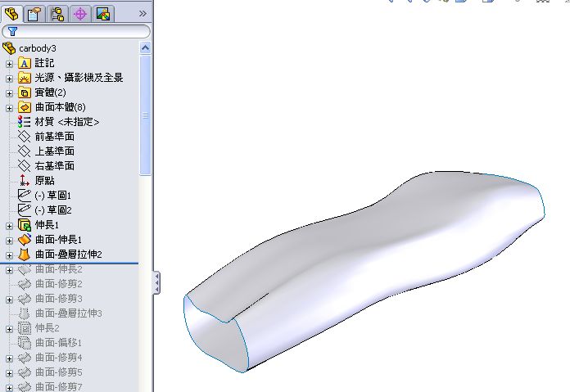The image size is (570, 392).
Task: Click the material icon beside 材質
Action: 25,122
